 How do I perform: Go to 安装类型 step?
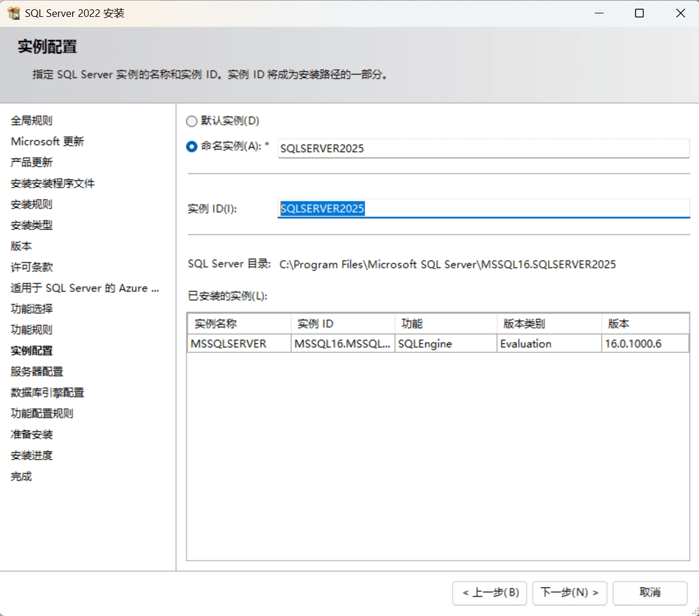pyautogui.click(x=31, y=225)
